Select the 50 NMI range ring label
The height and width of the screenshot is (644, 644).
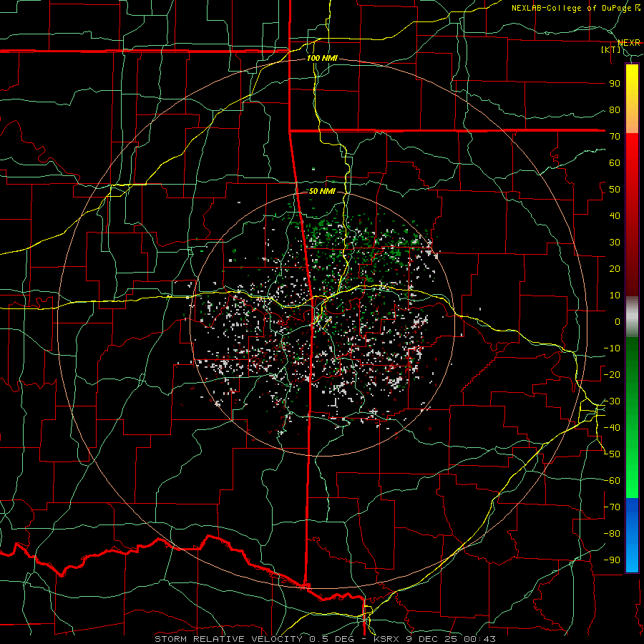tap(322, 191)
